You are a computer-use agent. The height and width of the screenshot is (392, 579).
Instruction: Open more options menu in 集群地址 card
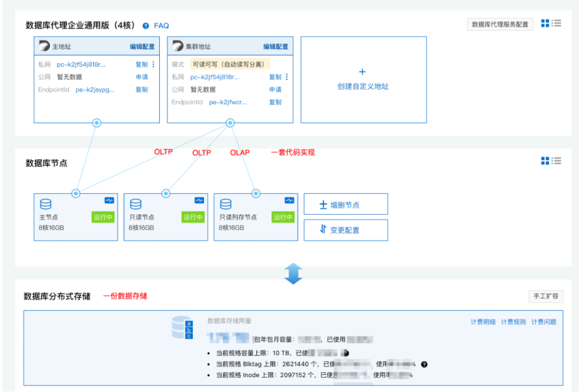286,77
